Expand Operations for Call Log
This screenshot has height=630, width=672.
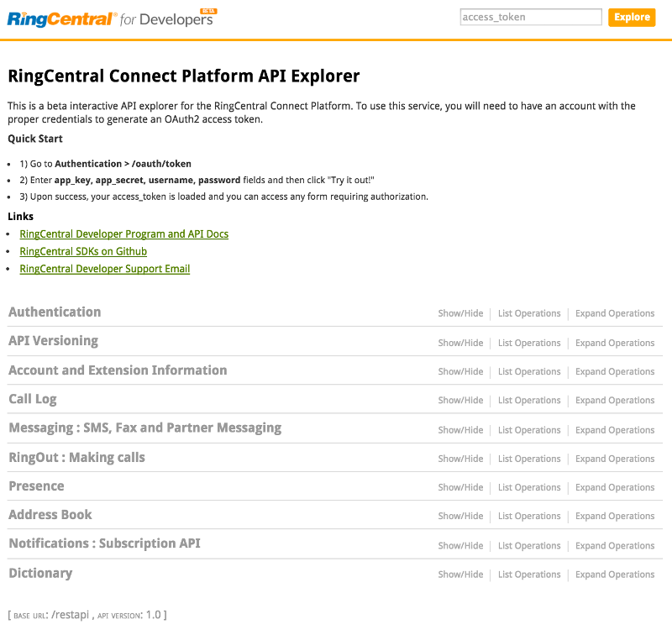[615, 401]
